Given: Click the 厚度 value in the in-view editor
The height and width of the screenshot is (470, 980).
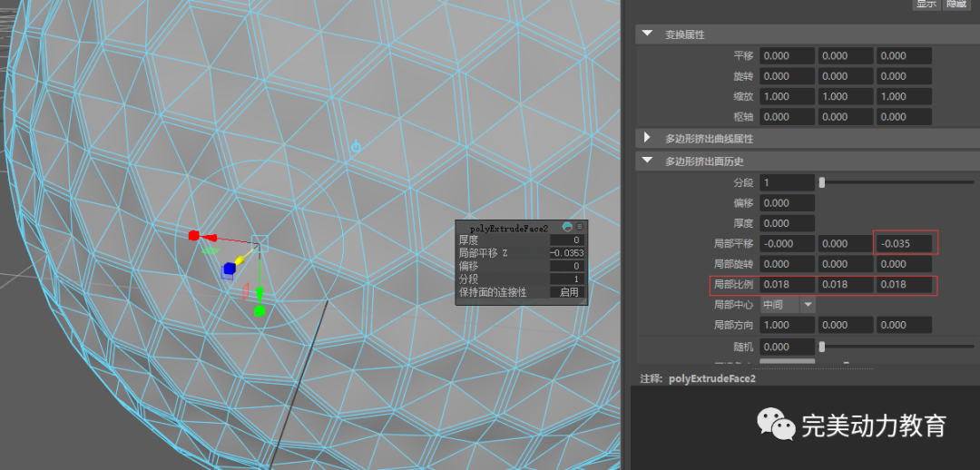Looking at the screenshot, I should 567,240.
